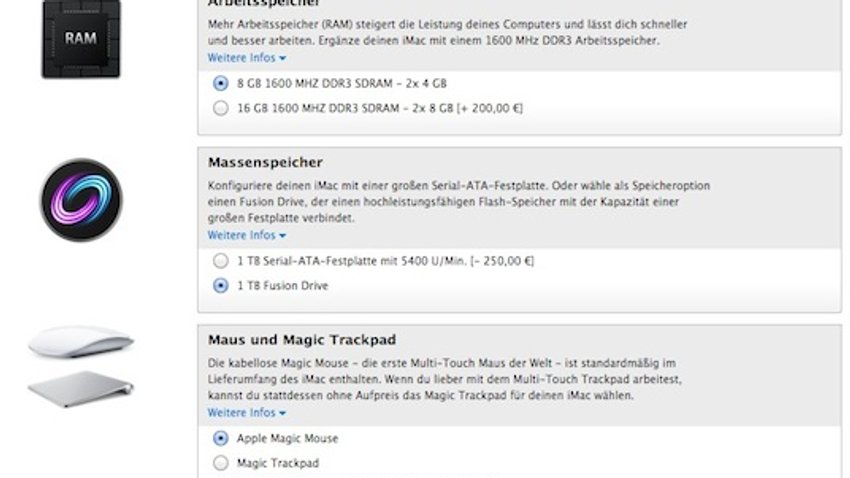The width and height of the screenshot is (850, 478).
Task: Click the '8 GB 1600 MHZ DDR3 SDRAM – 2x 4 GB' label
Action: point(342,83)
